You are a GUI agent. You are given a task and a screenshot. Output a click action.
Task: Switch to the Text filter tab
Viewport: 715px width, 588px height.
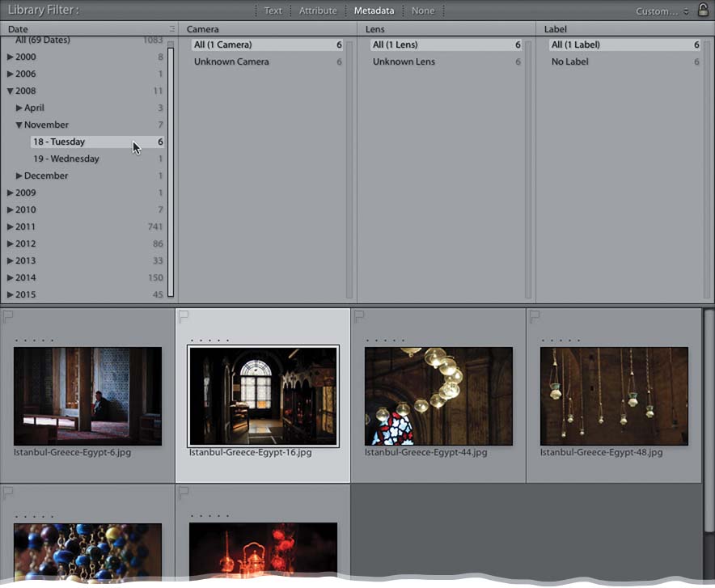pos(273,11)
